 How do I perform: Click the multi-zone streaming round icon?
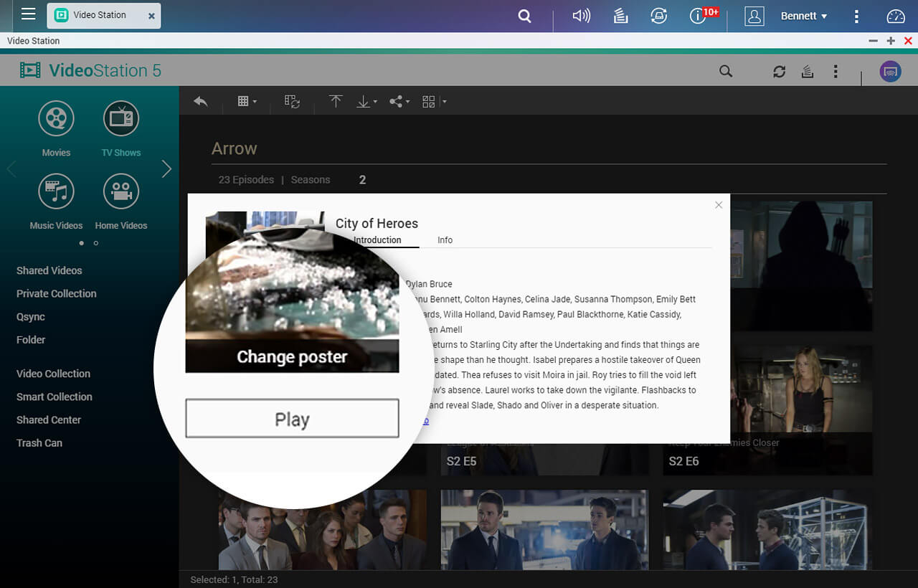tap(890, 71)
